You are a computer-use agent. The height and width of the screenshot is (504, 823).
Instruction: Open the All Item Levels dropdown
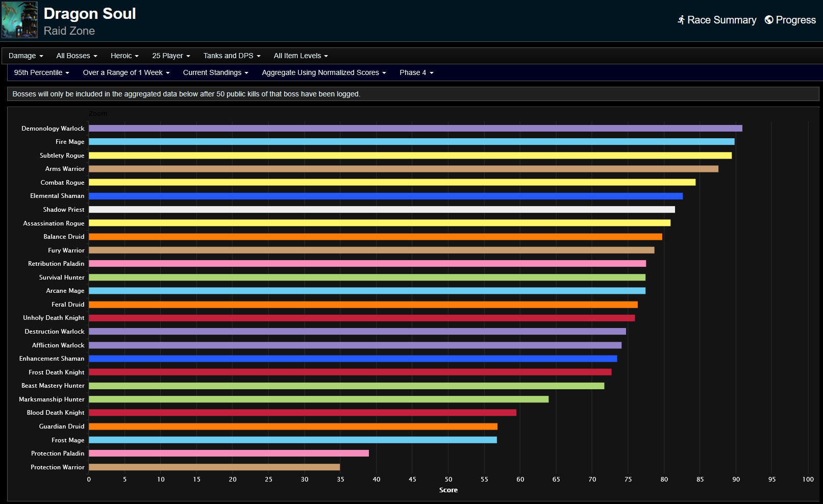click(x=301, y=56)
